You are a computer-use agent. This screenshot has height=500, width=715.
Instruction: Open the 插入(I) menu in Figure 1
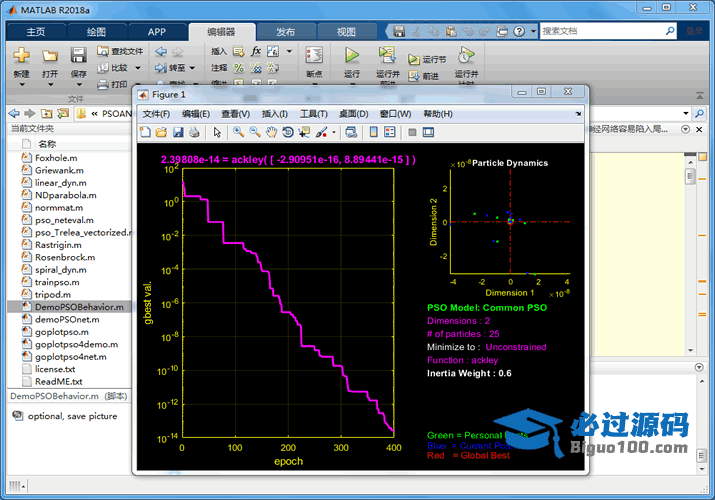pyautogui.click(x=275, y=114)
